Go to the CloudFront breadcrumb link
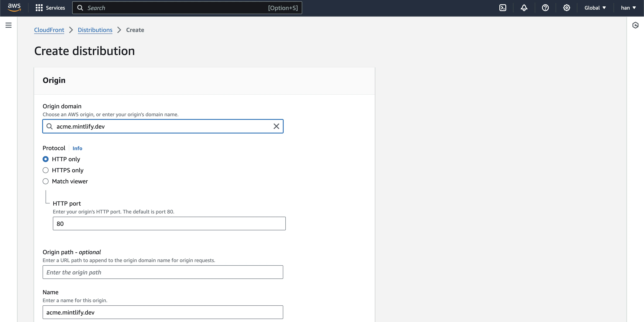The width and height of the screenshot is (644, 322). pos(49,30)
